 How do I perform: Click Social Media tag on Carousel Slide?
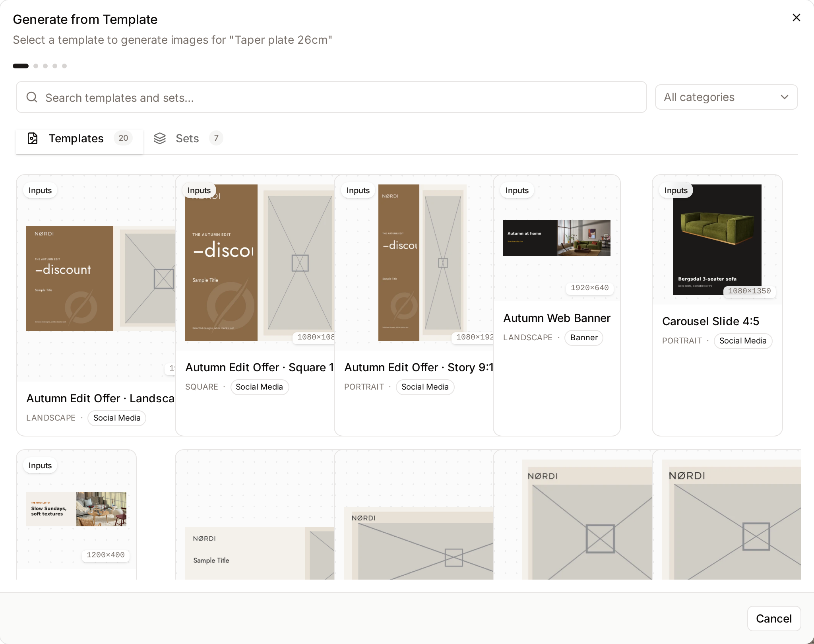coord(743,341)
